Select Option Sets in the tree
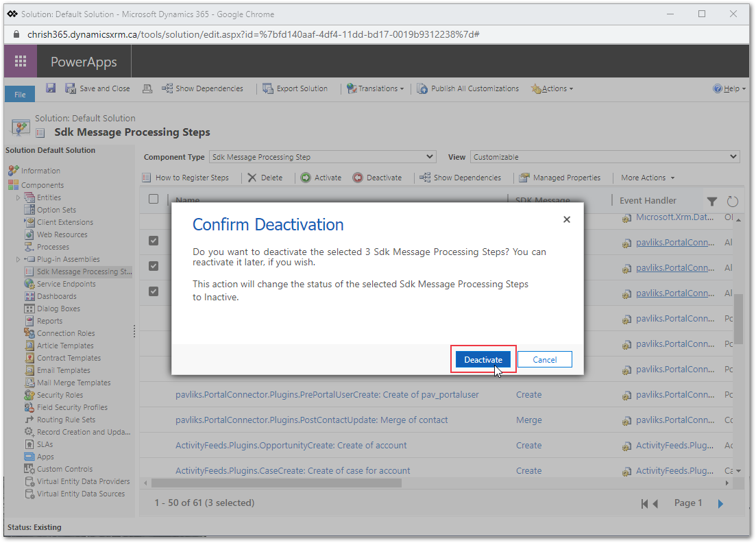This screenshot has height=543, width=756. pyautogui.click(x=56, y=210)
